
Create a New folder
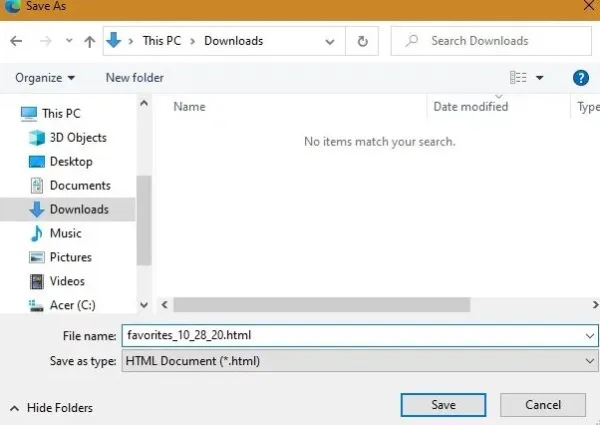tap(135, 78)
